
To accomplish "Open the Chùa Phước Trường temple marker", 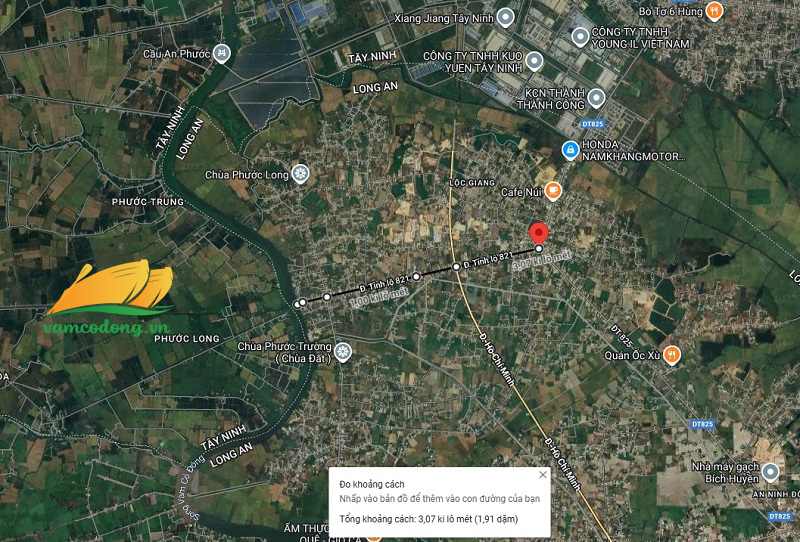I will 342,352.
